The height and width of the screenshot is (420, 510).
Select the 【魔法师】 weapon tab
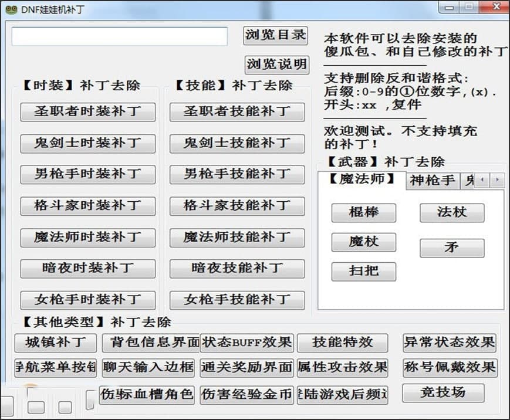coord(362,179)
